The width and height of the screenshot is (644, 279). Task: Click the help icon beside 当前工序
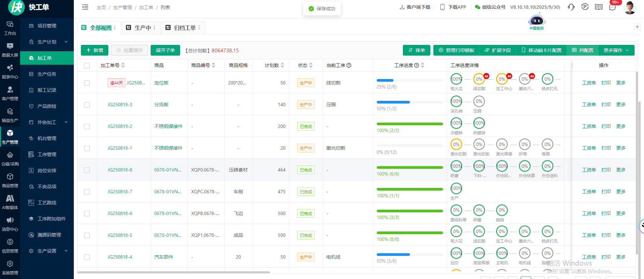pos(349,65)
